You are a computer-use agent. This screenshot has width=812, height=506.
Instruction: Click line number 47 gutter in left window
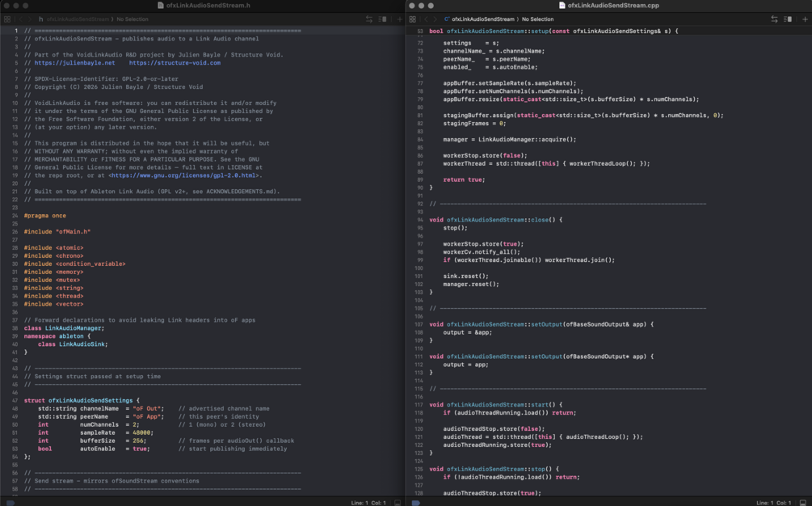coord(15,400)
